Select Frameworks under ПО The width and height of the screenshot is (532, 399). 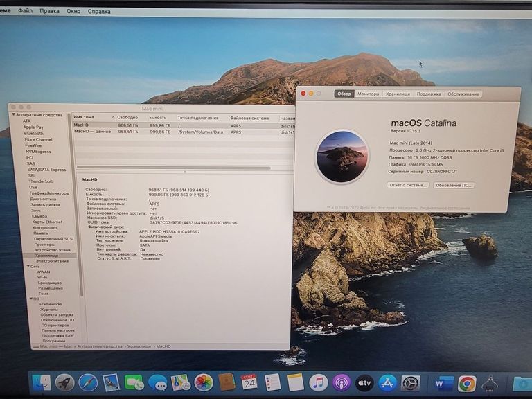click(x=51, y=304)
